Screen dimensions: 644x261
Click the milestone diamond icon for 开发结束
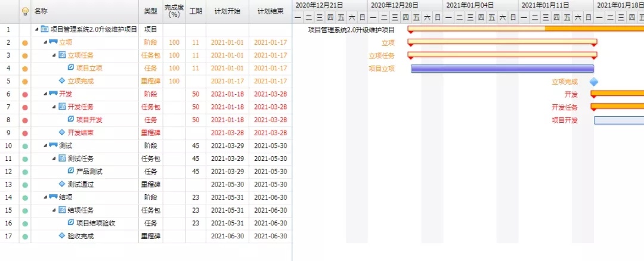tap(62, 132)
